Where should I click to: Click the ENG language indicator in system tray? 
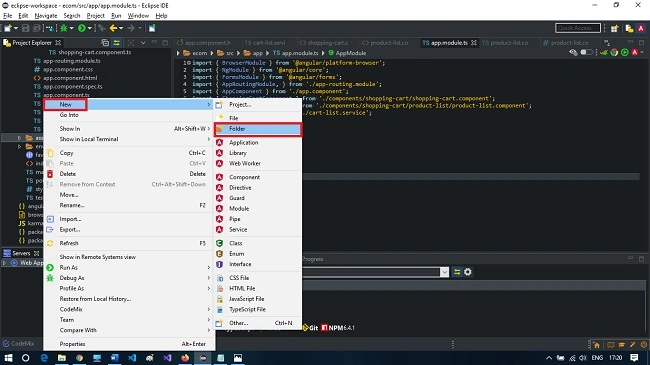(597, 358)
